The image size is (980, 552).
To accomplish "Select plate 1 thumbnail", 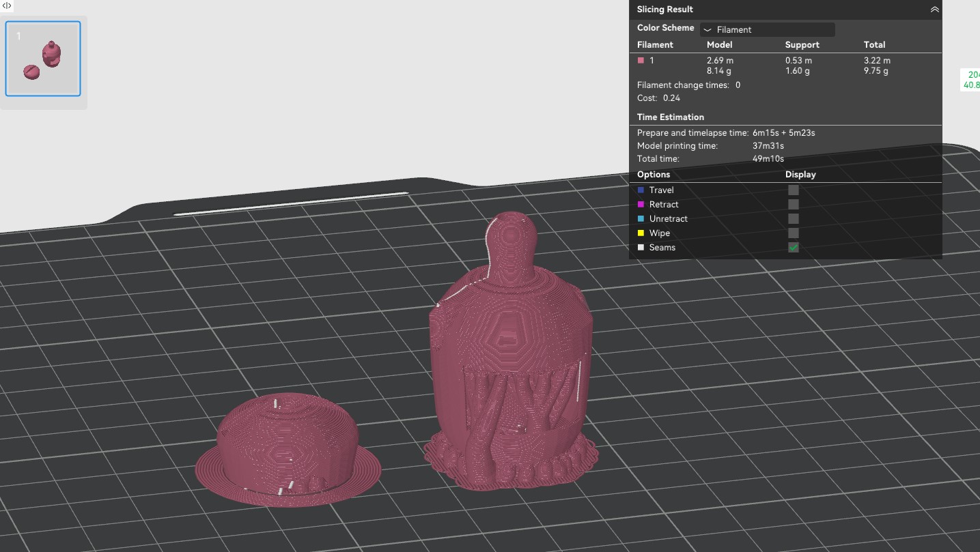I will [x=43, y=59].
